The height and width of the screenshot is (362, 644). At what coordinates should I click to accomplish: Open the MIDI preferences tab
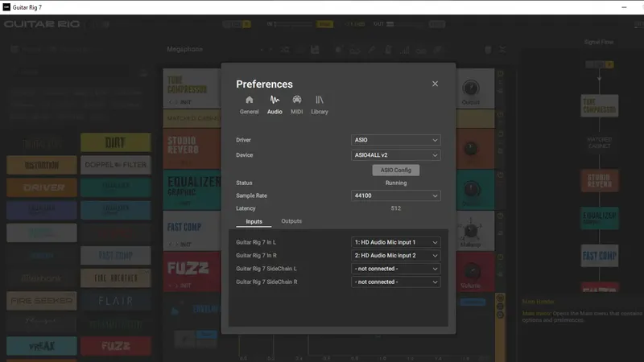tap(296, 105)
